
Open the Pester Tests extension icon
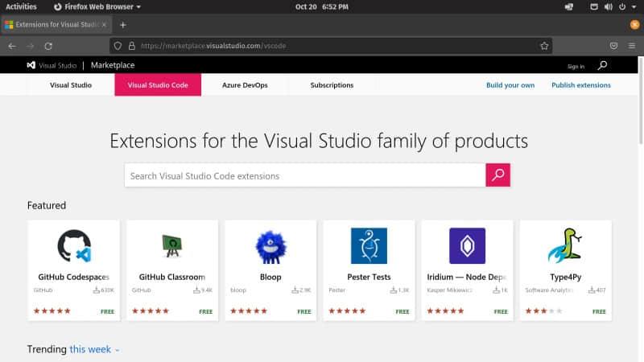click(x=369, y=246)
